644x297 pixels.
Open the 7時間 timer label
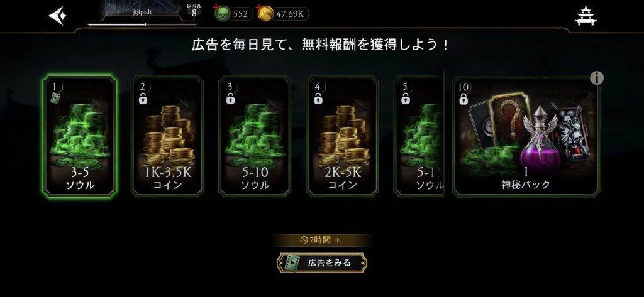316,240
